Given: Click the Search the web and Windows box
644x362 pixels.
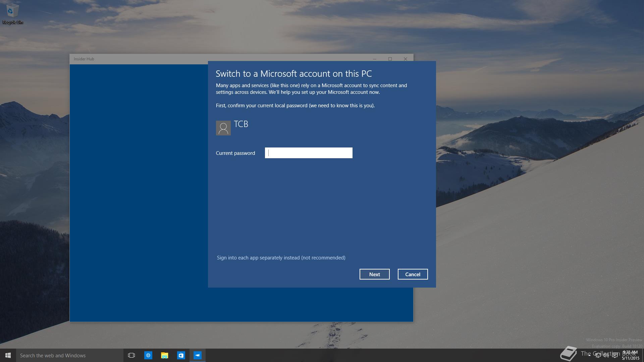Looking at the screenshot, I should [70, 355].
